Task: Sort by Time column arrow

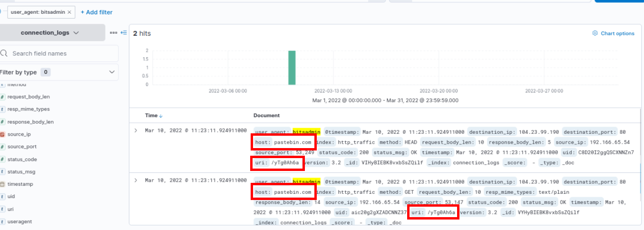Action: pos(161,116)
